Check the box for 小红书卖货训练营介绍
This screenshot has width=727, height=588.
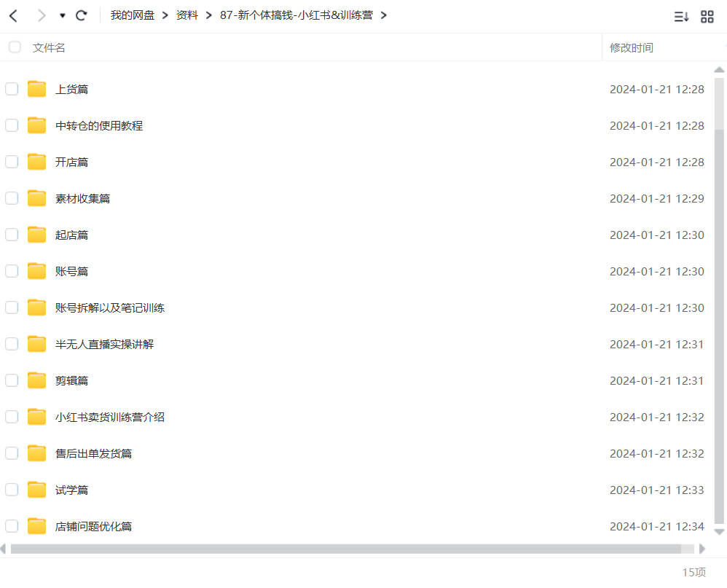click(x=12, y=417)
